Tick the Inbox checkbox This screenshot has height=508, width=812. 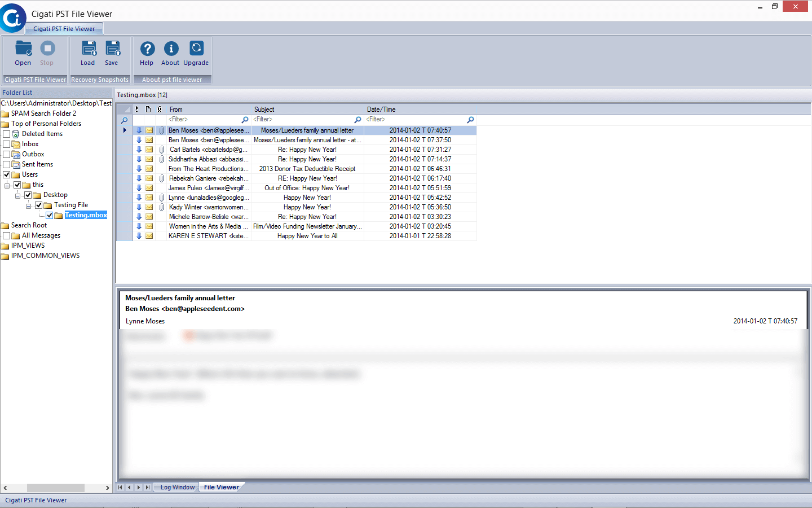(7, 144)
